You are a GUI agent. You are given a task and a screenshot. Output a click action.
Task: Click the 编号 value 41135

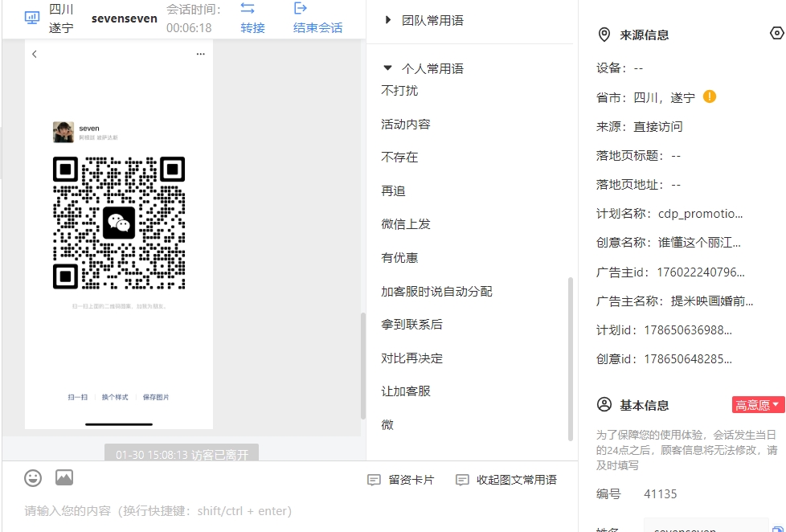click(x=661, y=494)
